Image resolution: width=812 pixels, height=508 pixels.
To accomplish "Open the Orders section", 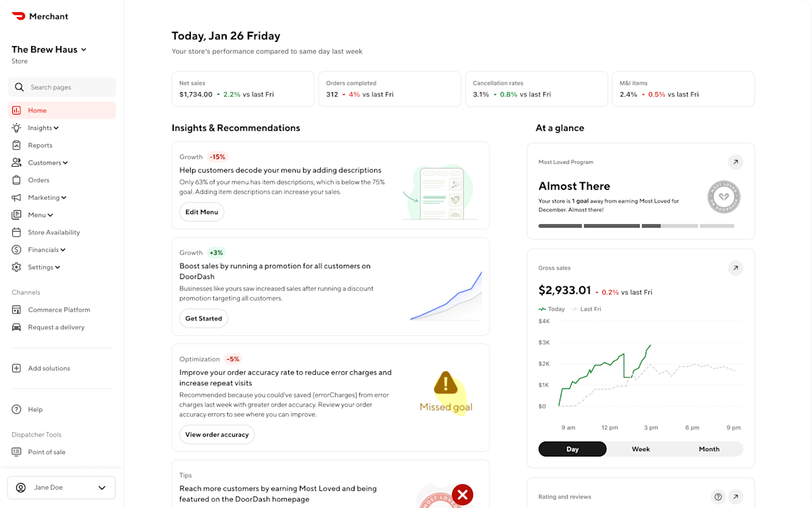I will point(39,180).
